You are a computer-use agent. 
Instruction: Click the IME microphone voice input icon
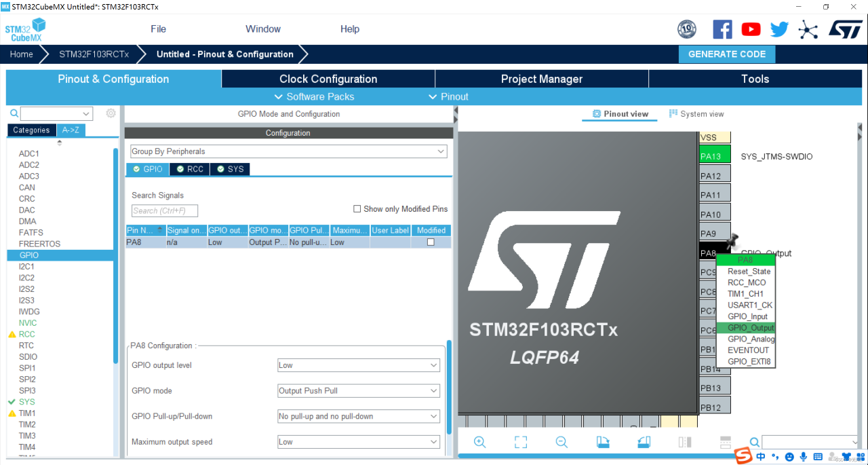pyautogui.click(x=804, y=457)
